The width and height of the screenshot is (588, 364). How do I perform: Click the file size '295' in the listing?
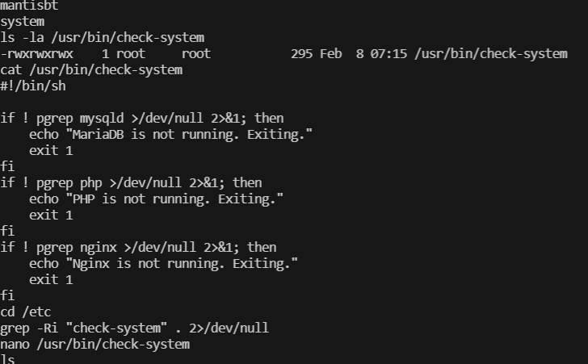point(301,54)
